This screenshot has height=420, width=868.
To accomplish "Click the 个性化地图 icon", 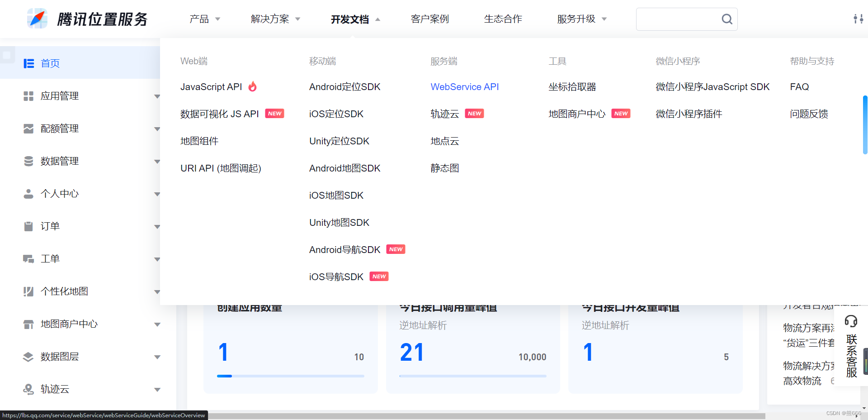I will click(28, 291).
